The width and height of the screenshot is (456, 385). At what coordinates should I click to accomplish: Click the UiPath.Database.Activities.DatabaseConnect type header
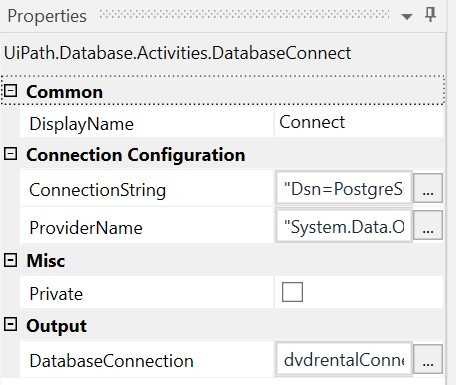tap(177, 53)
